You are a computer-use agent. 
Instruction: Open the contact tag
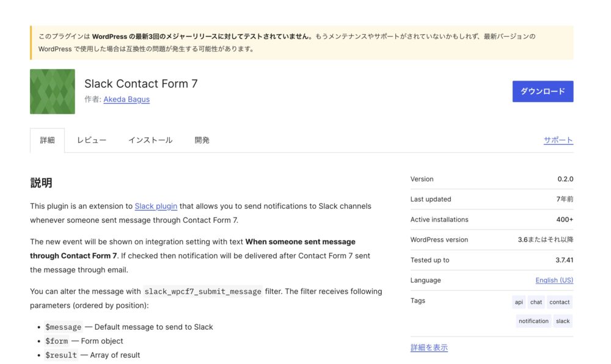coord(560,302)
